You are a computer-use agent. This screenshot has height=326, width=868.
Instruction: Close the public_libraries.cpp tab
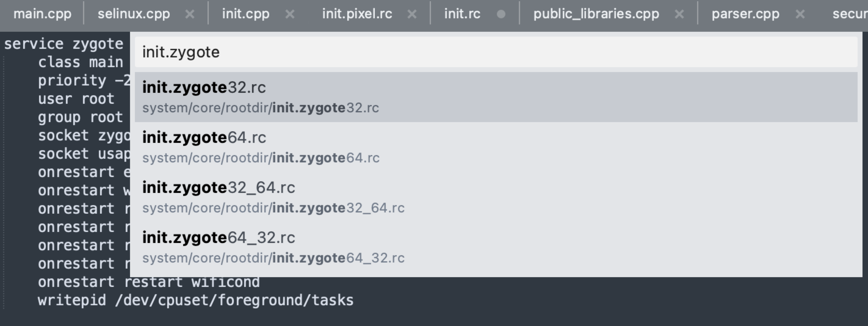(680, 14)
